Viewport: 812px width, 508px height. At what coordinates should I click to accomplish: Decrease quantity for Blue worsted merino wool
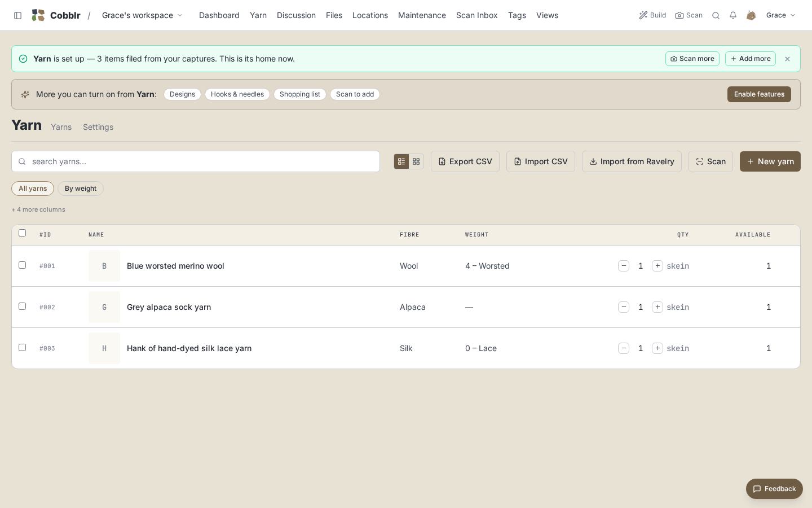(x=624, y=266)
